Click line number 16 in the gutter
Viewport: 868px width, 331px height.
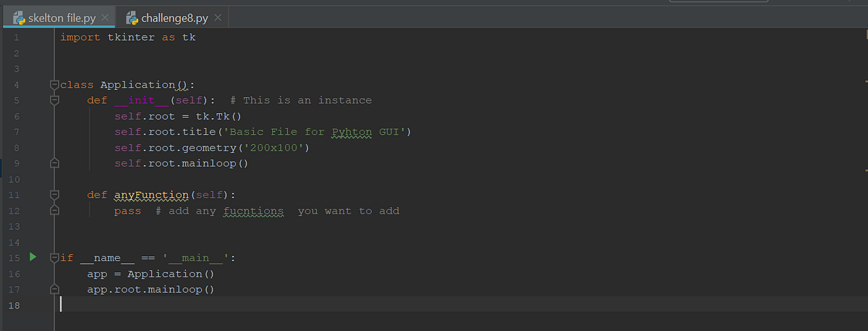tap(14, 274)
